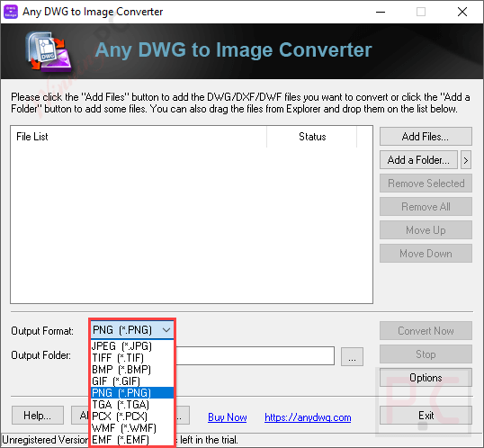Minimize the converter window

tap(381, 12)
